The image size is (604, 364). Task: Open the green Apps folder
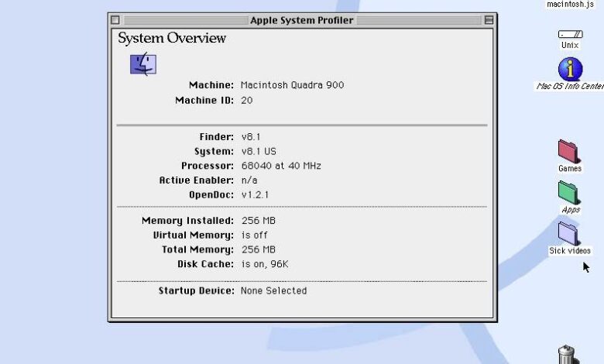(x=569, y=193)
